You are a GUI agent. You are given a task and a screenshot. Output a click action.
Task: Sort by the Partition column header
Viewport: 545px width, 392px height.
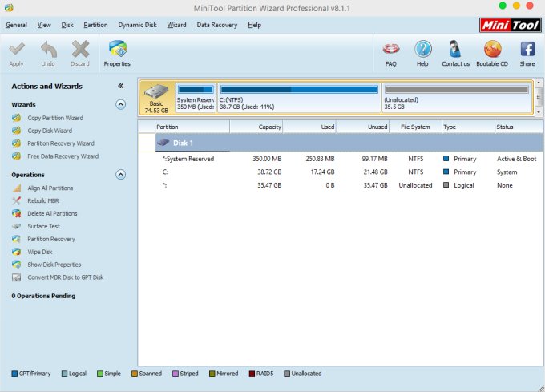coord(192,127)
